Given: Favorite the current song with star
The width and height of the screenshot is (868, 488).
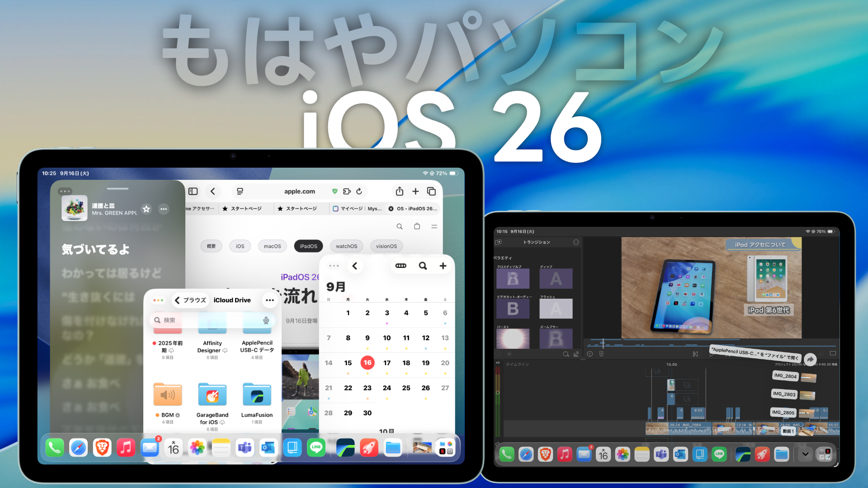Looking at the screenshot, I should click(146, 209).
